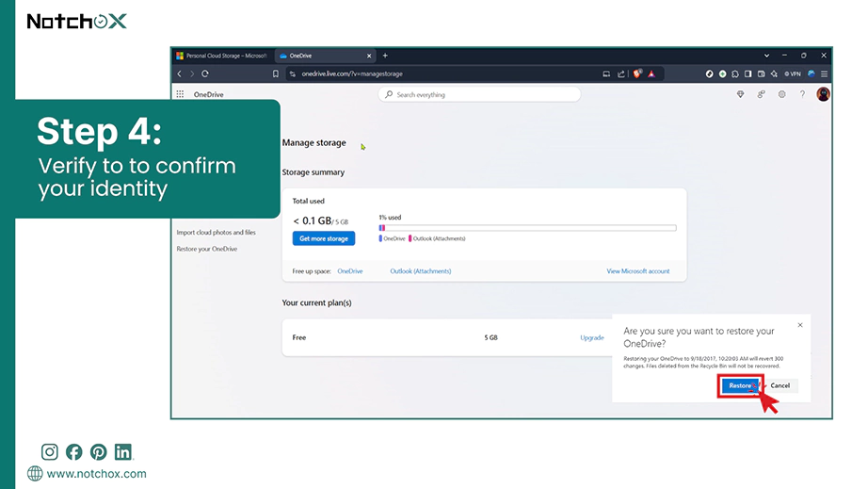Select Restore your OneDrive in sidebar
This screenshot has height=489, width=868.
coord(206,249)
